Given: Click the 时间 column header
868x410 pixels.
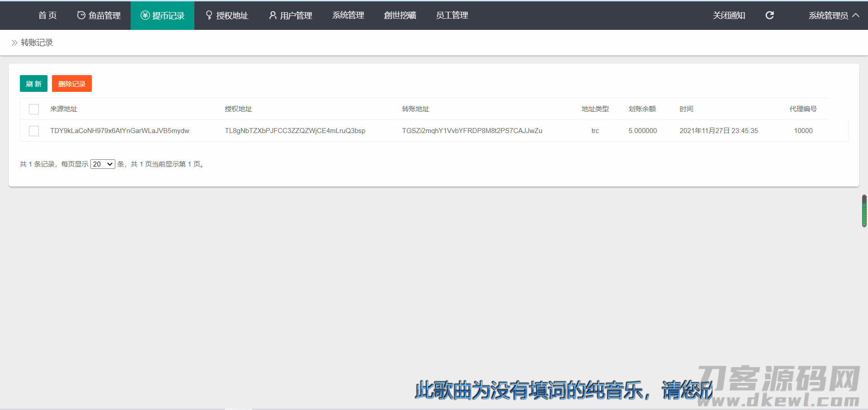Looking at the screenshot, I should 686,109.
